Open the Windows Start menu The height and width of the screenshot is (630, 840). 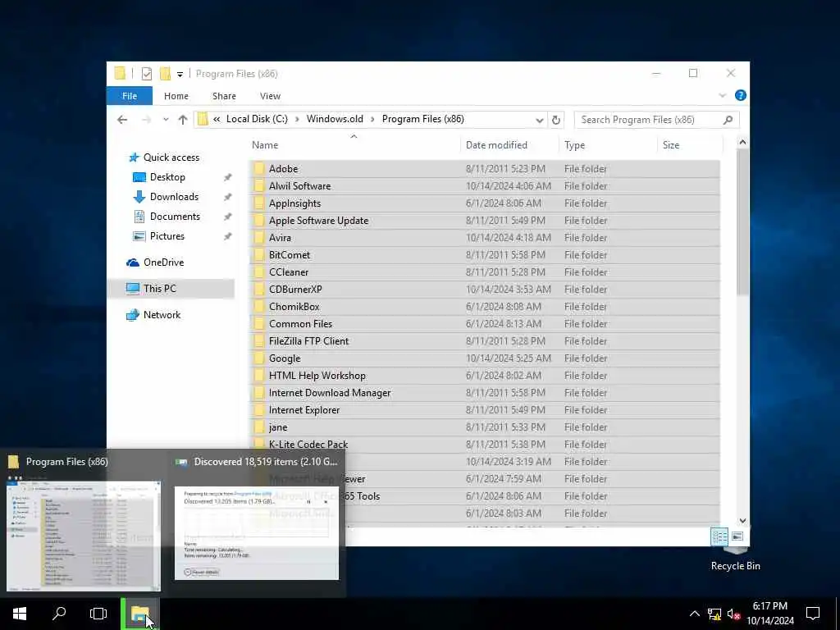[x=20, y=614]
